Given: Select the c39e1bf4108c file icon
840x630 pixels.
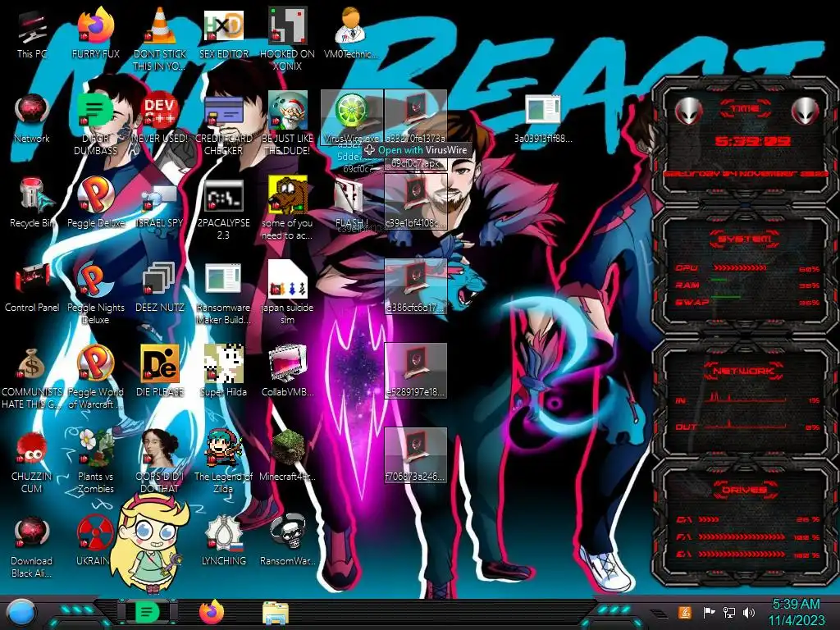Looking at the screenshot, I should [416, 203].
